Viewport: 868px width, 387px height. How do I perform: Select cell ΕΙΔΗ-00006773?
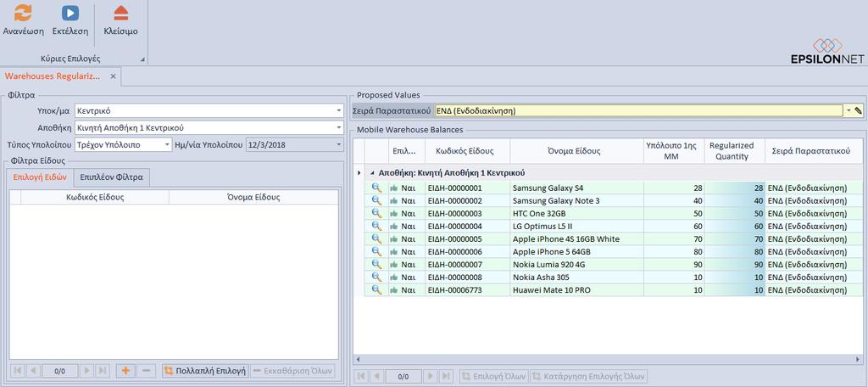click(468, 290)
